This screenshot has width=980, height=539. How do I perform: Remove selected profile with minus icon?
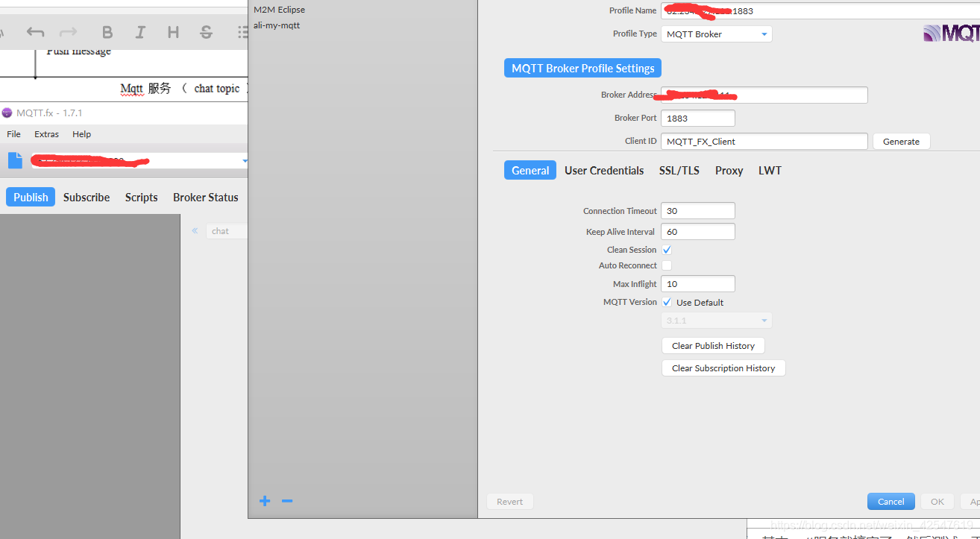(x=287, y=501)
